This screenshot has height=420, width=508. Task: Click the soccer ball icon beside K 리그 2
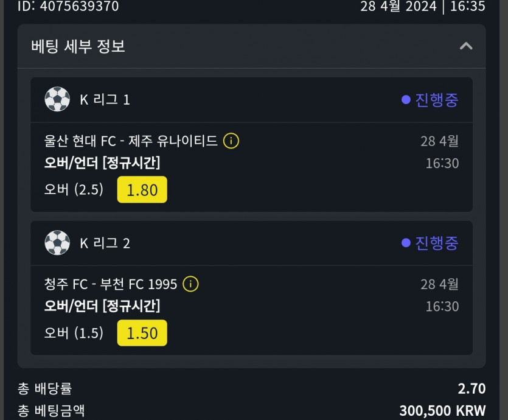coord(57,243)
